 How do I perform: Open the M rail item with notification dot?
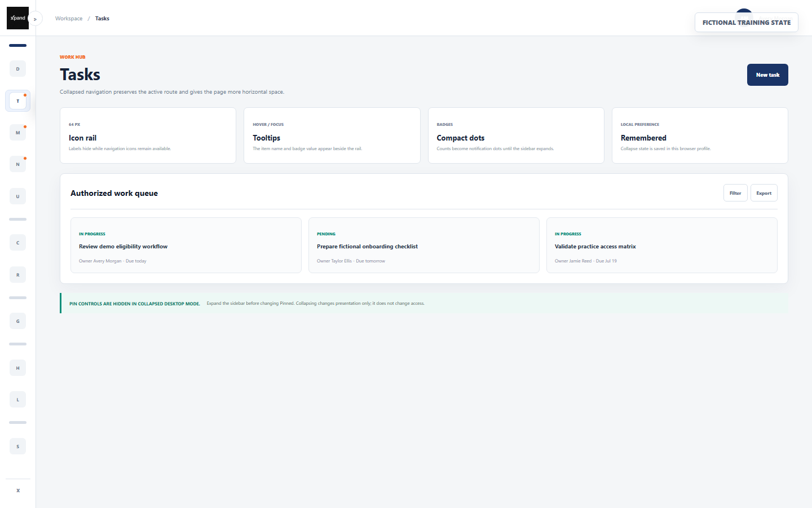click(17, 133)
